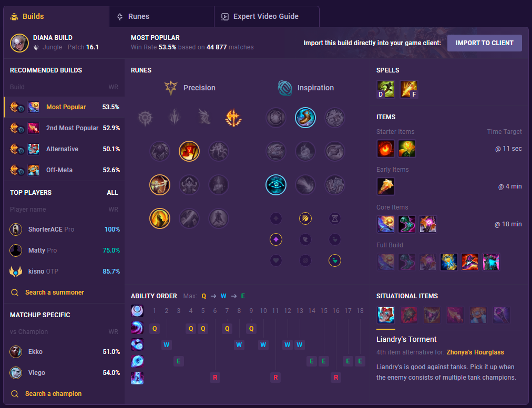
Task: Click the Import to Client button
Action: (484, 43)
